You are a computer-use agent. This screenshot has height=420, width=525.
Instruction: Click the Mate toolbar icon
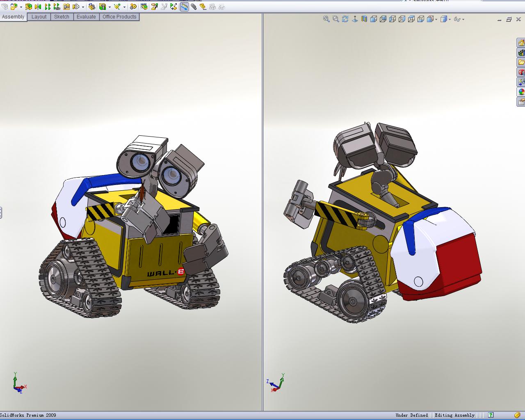click(28, 7)
